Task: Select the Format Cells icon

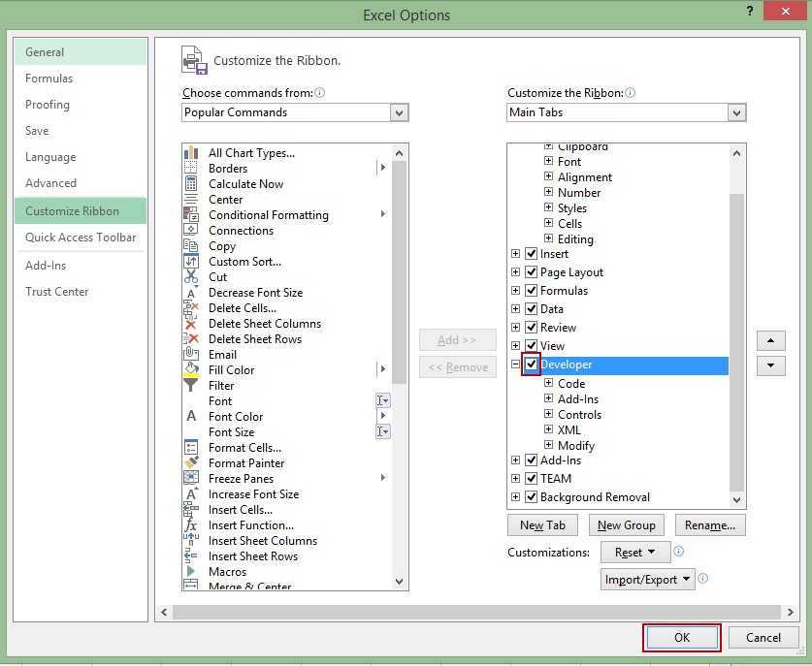Action: [x=191, y=447]
